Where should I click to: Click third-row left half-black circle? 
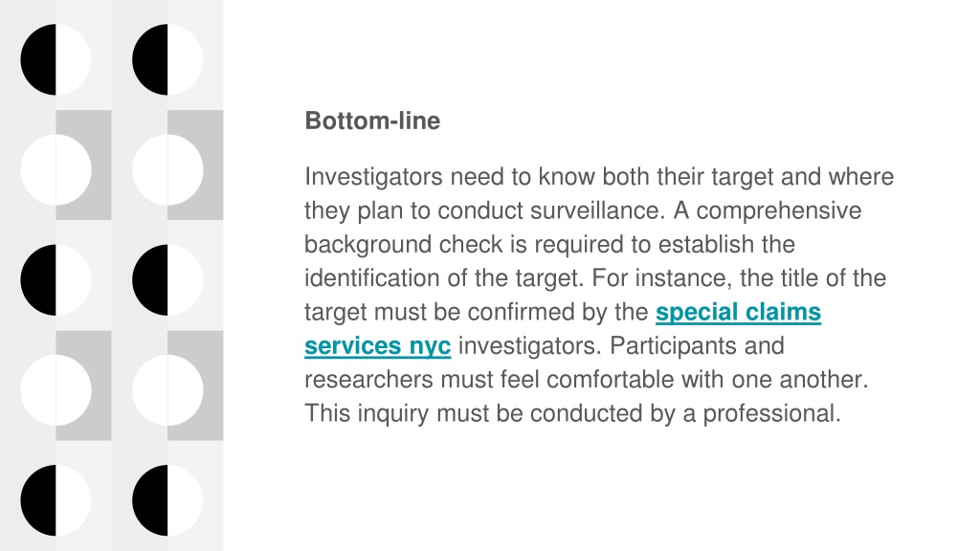(x=56, y=280)
